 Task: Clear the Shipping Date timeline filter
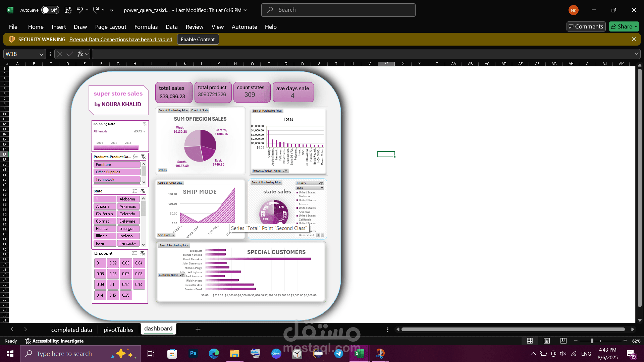tap(145, 124)
